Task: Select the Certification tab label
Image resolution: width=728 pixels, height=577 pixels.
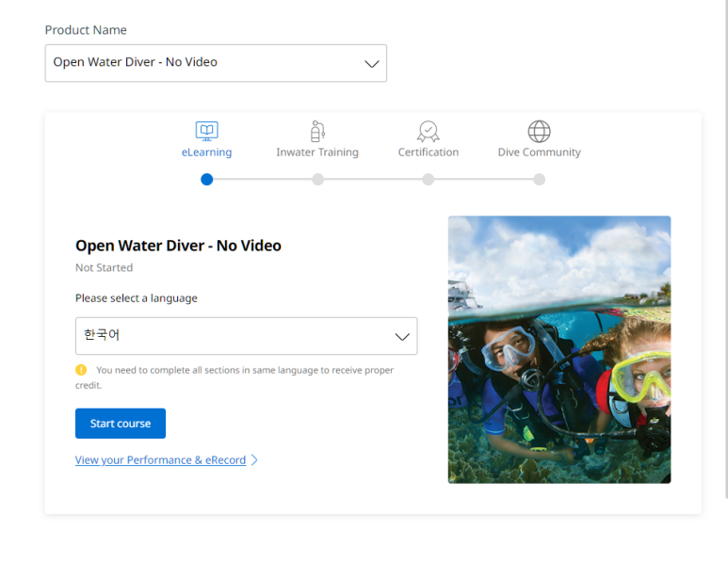Action: (x=429, y=152)
